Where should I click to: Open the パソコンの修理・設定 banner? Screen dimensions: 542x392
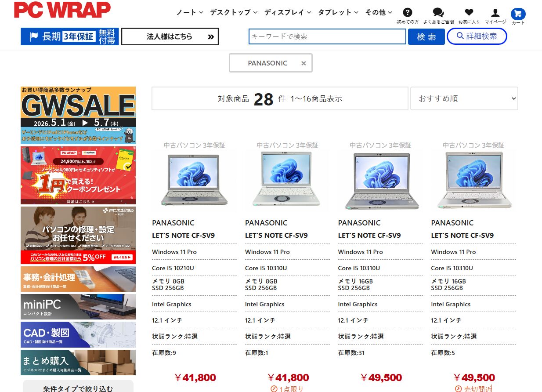point(78,235)
